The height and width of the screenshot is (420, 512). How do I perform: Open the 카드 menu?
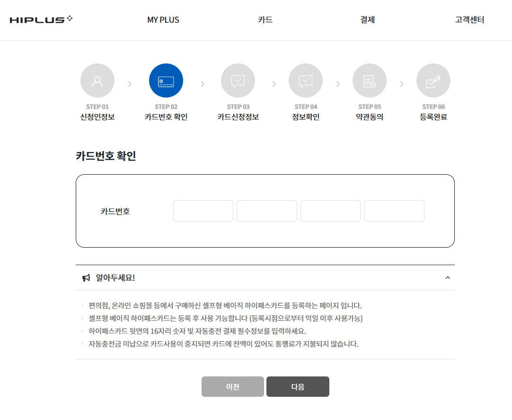coord(265,20)
